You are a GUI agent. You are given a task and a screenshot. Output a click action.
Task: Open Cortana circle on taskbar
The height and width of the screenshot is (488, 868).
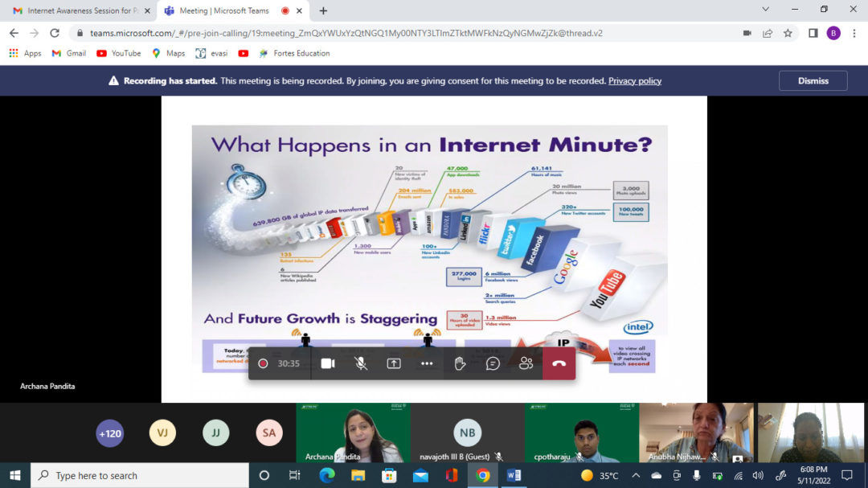click(264, 475)
